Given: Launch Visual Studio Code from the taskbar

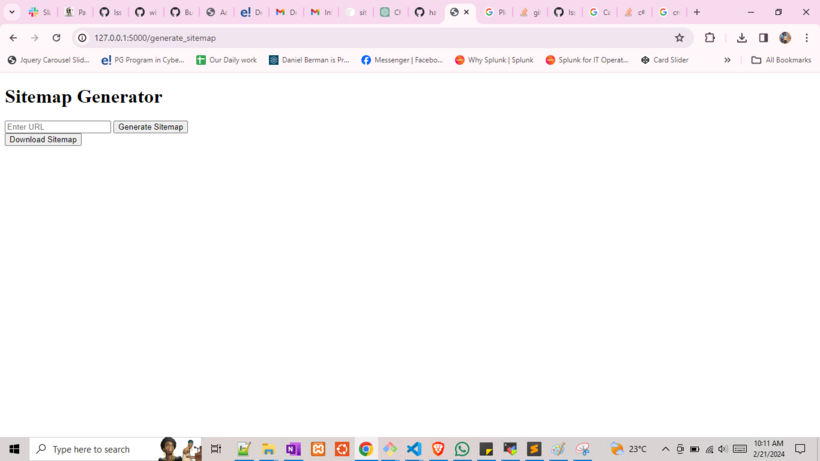Looking at the screenshot, I should (414, 449).
